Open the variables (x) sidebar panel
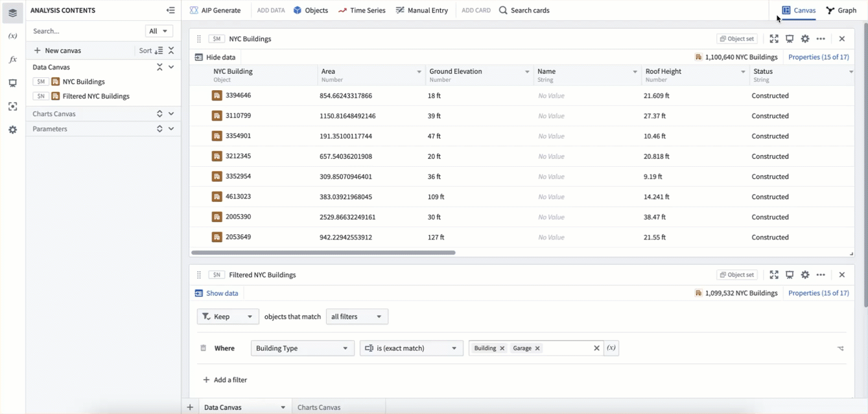Screen dimensions: 868x414 tap(12, 36)
